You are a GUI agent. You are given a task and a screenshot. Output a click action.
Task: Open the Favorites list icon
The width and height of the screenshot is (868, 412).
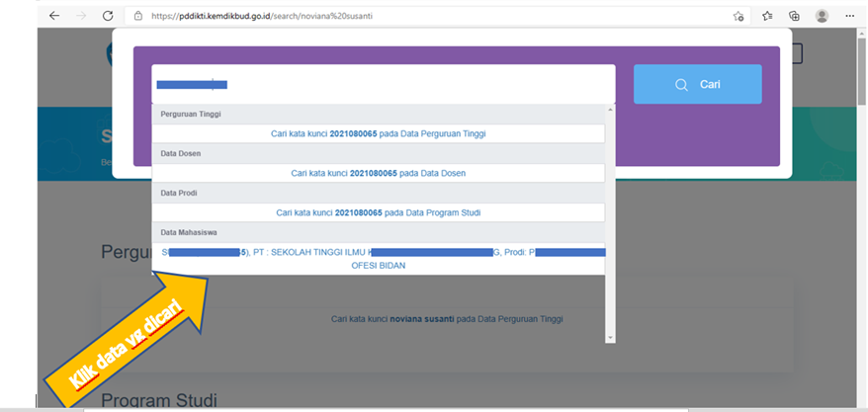767,16
